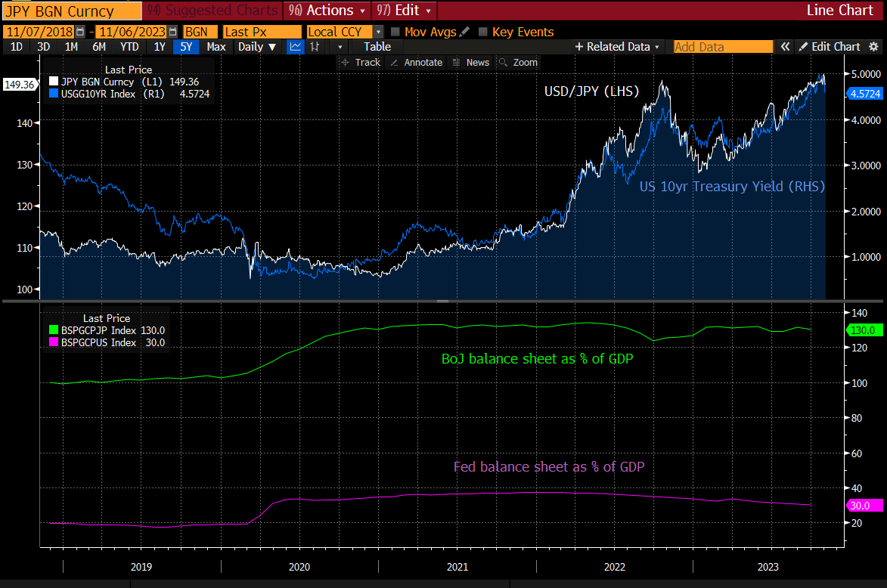The image size is (887, 588).
Task: Click magenta BSPGCPUS Index legend swatch
Action: click(x=54, y=342)
